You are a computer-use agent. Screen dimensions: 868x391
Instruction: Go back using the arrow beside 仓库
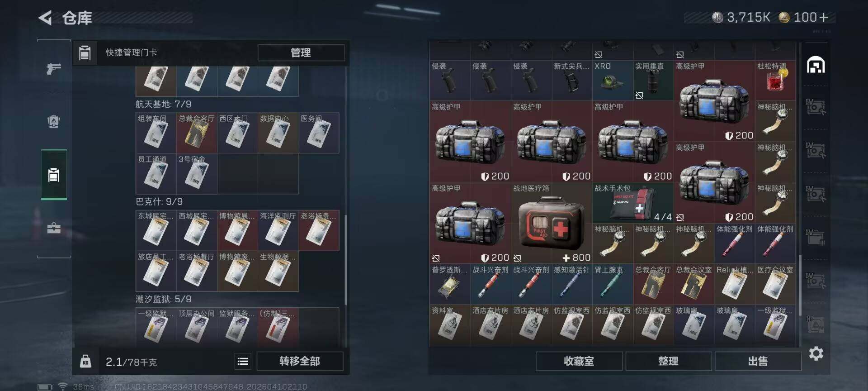tap(45, 18)
